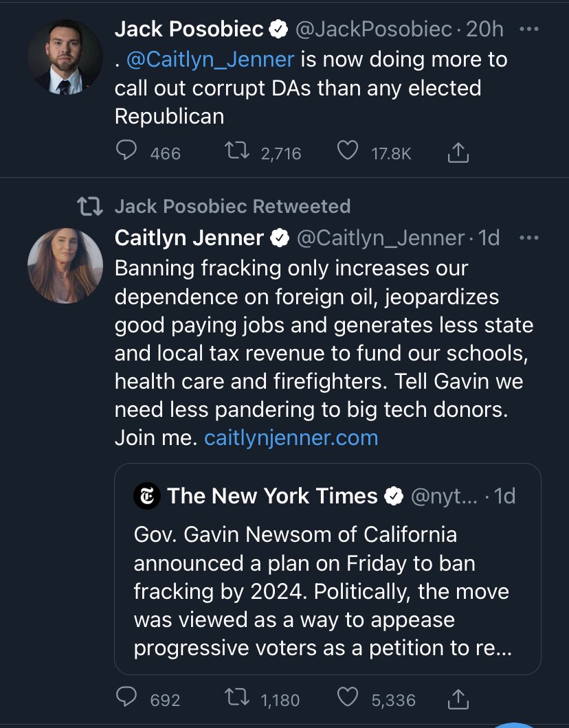The image size is (569, 728).
Task: Share Caitlyn Jenner's fracking tweet
Action: tap(458, 699)
